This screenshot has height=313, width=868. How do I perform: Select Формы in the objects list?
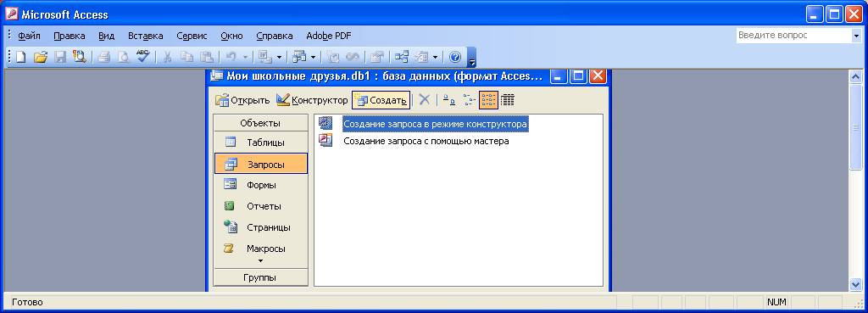tap(260, 185)
